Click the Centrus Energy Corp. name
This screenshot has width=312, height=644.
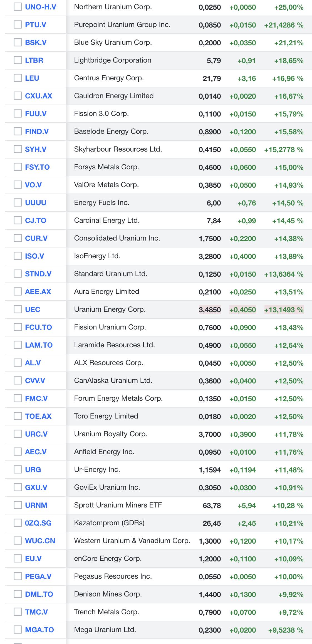click(109, 78)
